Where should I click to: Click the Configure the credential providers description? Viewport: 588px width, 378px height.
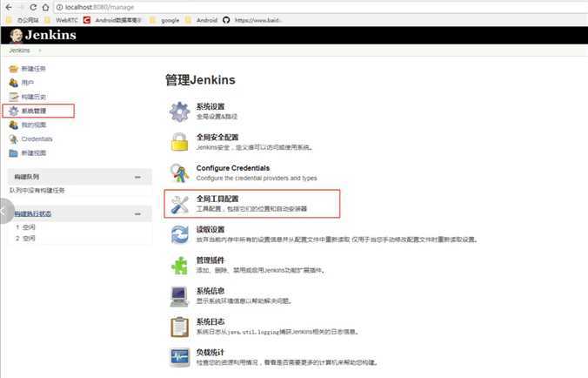[257, 178]
